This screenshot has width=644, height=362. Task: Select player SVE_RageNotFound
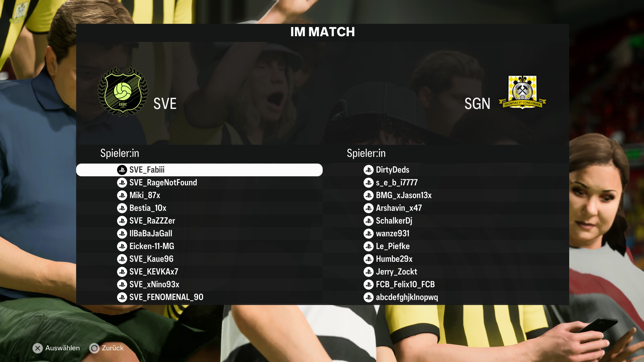[199, 183]
